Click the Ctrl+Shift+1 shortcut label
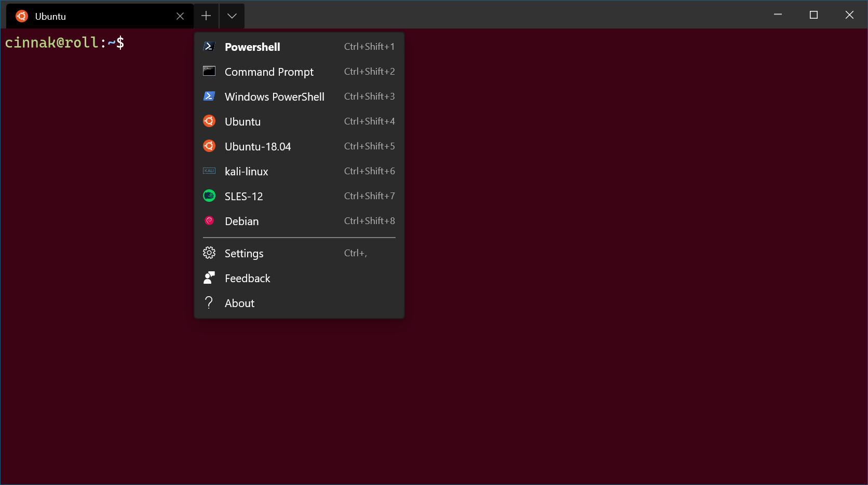Viewport: 868px width, 485px height. tap(370, 47)
